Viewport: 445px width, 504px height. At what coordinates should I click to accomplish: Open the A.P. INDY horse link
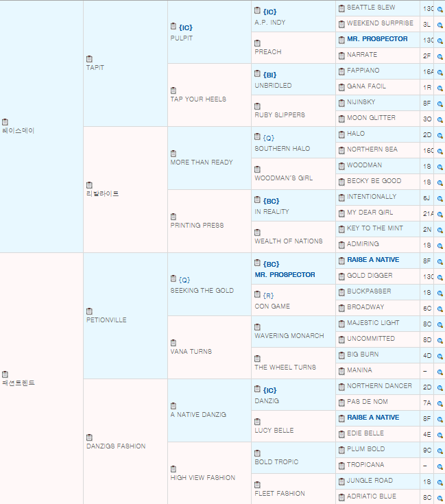[x=269, y=23]
